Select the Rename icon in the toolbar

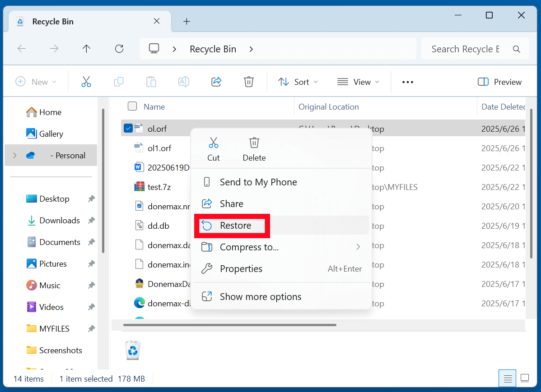[183, 82]
